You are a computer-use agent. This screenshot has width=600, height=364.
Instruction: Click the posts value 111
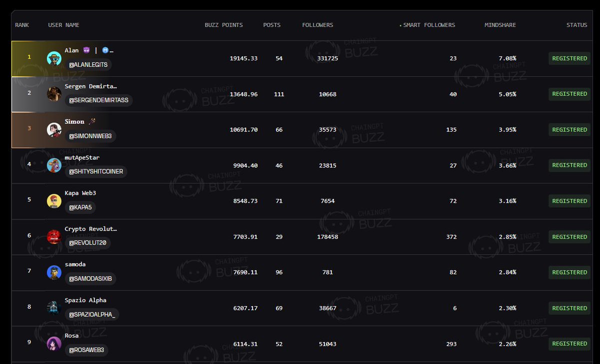[279, 94]
